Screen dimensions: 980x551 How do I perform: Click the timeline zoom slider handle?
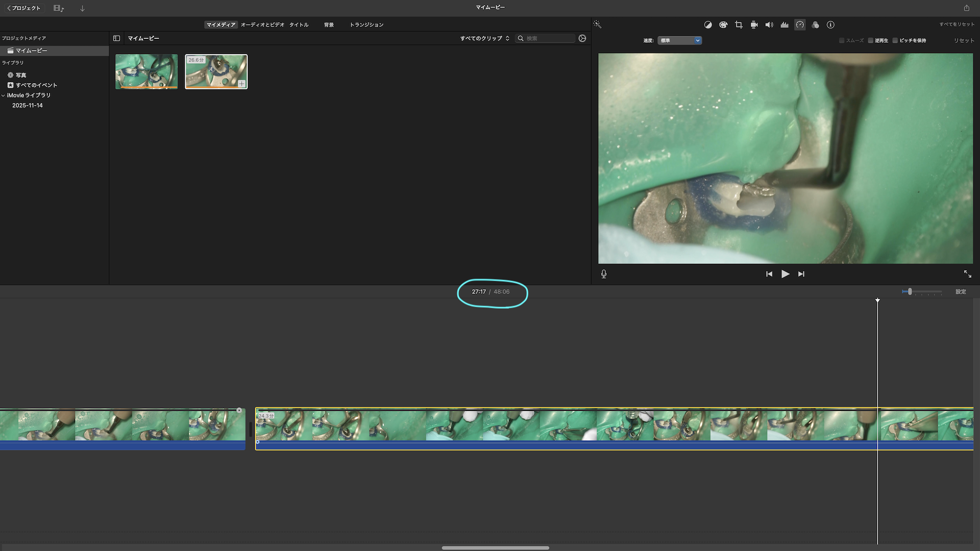(910, 291)
